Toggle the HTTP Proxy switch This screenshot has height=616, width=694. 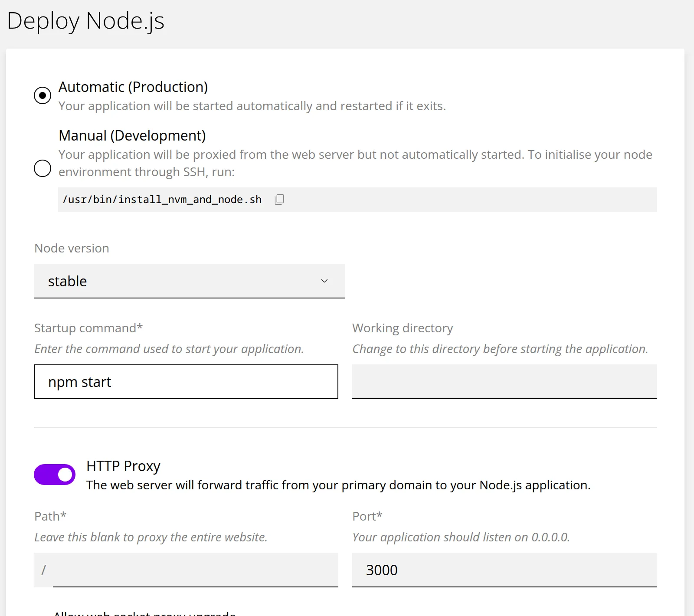pos(55,475)
